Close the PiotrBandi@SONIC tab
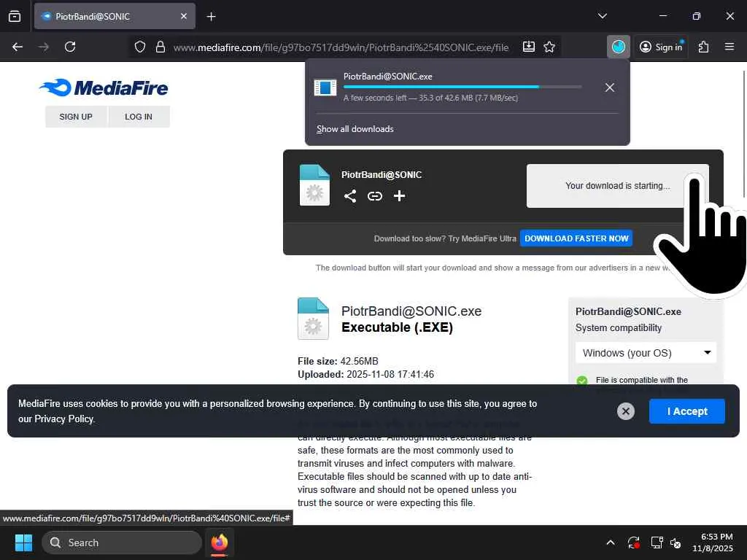The width and height of the screenshot is (747, 560). 184,16
